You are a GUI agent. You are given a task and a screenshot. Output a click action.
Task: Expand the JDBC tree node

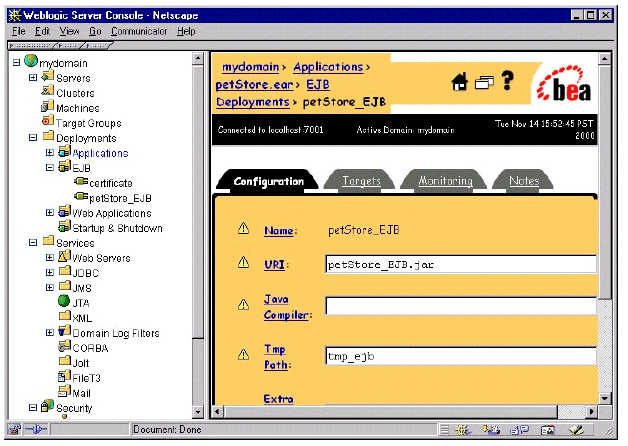[x=49, y=273]
